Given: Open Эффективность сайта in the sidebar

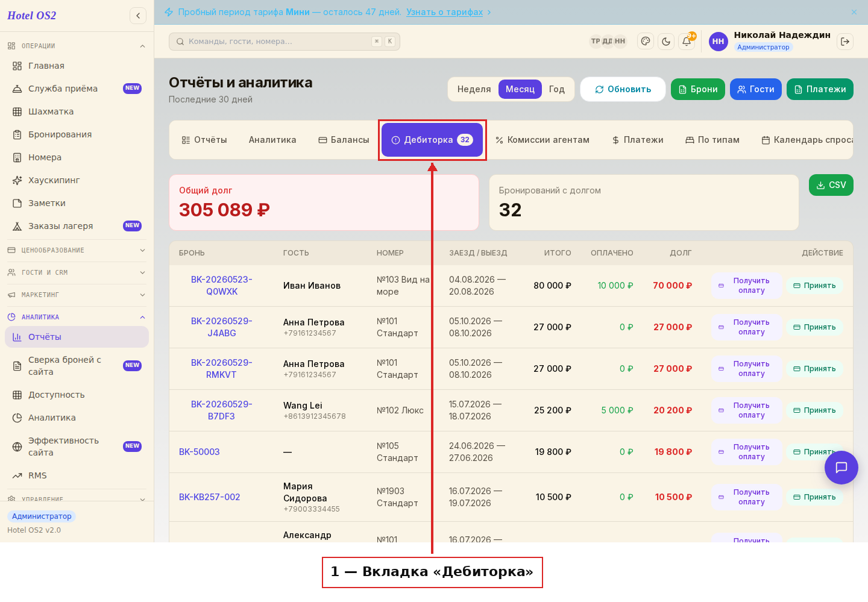Looking at the screenshot, I should [x=77, y=447].
